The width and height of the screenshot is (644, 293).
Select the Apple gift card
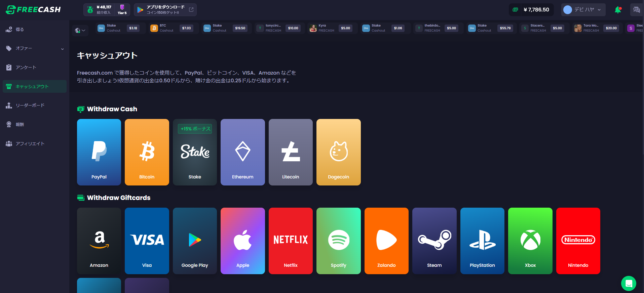point(243,241)
